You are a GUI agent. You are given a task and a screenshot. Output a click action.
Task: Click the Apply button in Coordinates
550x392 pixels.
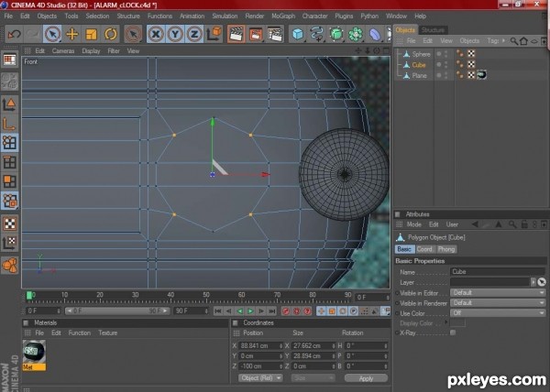pyautogui.click(x=366, y=378)
